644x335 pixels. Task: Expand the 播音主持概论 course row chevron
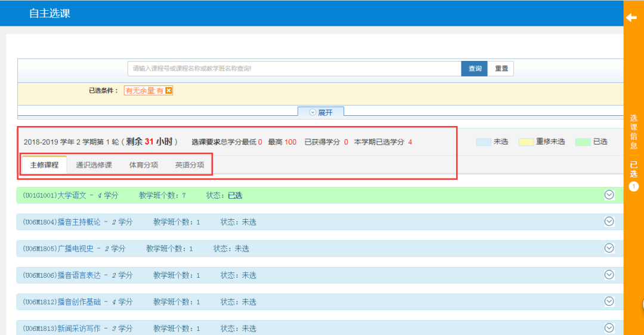tap(609, 222)
